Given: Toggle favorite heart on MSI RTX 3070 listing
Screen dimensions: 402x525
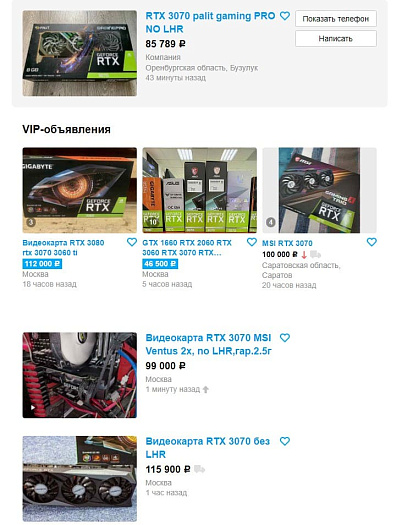Looking at the screenshot, I should click(372, 242).
